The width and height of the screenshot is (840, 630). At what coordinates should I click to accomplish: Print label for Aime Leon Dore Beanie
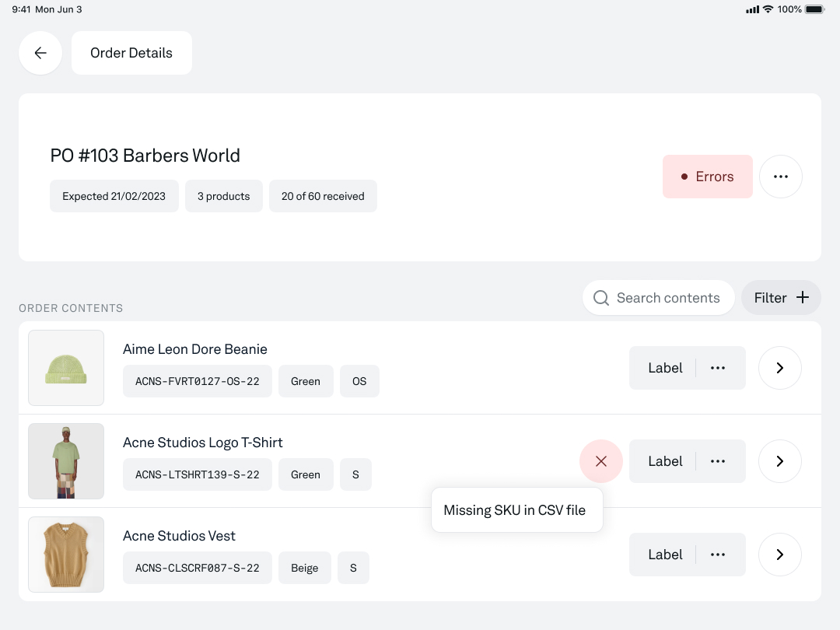tap(665, 367)
